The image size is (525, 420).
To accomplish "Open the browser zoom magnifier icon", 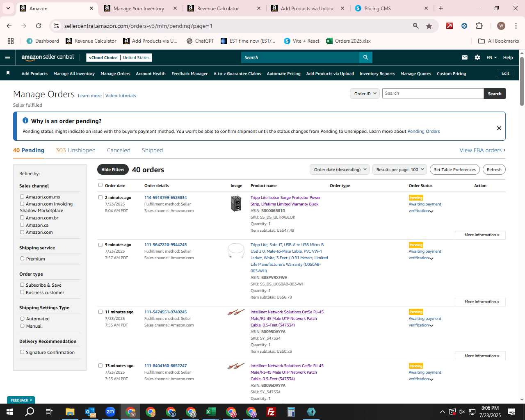I will 416,26.
